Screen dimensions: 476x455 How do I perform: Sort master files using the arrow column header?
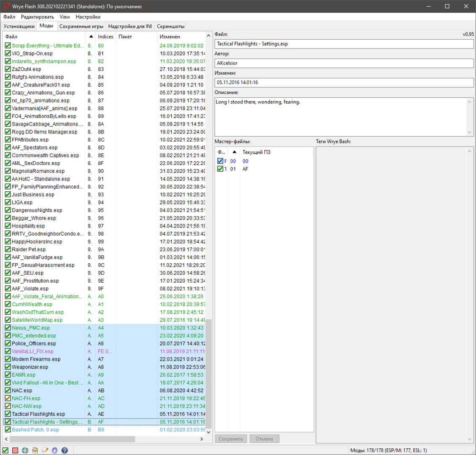coord(234,152)
